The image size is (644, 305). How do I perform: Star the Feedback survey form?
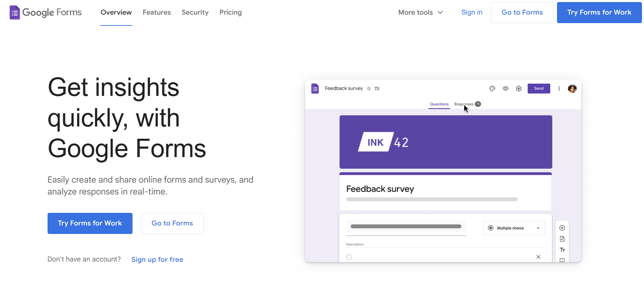[x=369, y=88]
